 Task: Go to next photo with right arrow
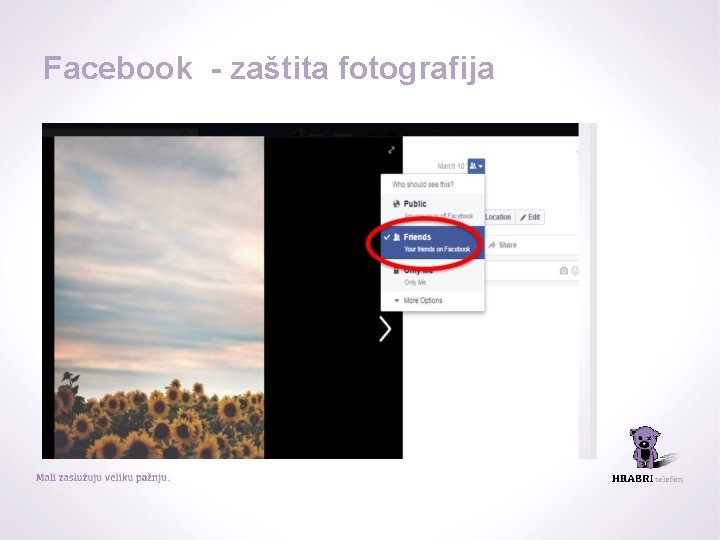385,329
